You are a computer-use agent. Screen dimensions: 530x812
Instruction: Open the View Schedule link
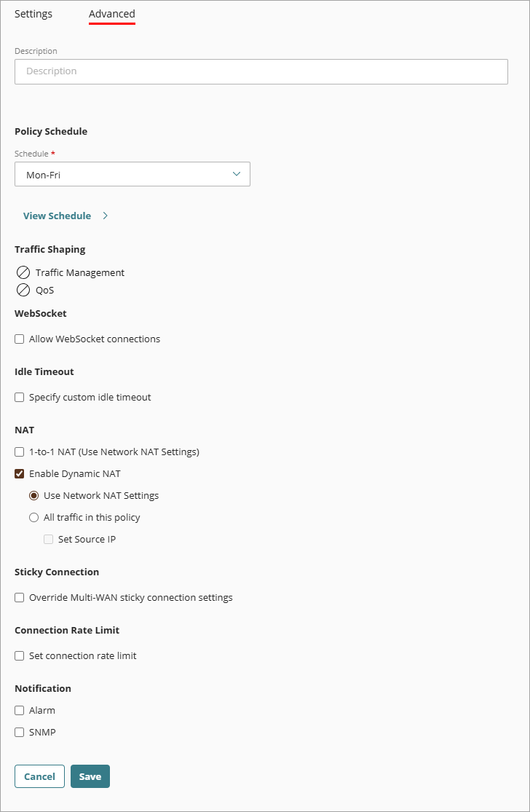point(57,216)
